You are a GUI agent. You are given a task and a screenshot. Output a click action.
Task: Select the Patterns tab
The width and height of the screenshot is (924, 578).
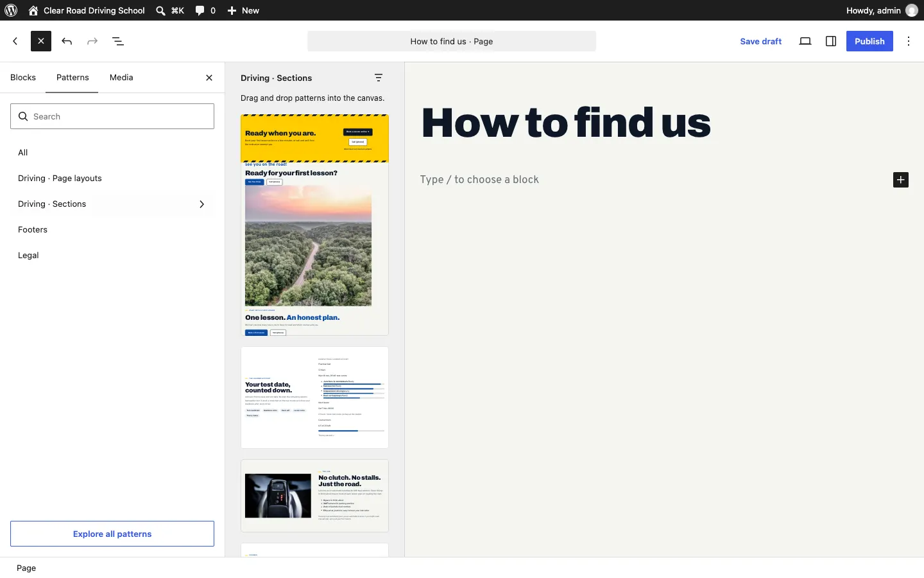[73, 78]
